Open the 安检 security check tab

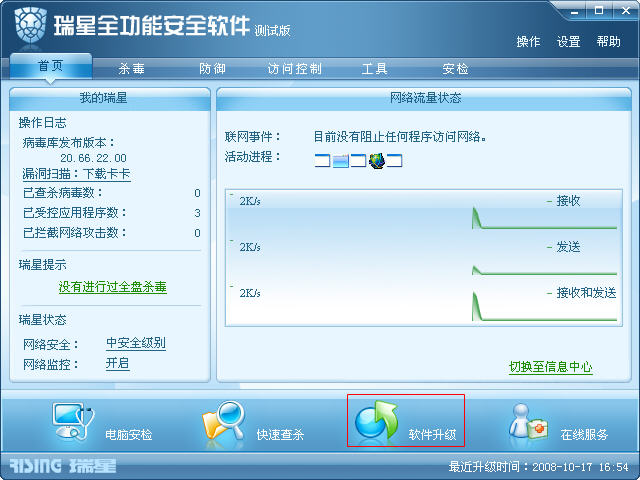tap(455, 69)
